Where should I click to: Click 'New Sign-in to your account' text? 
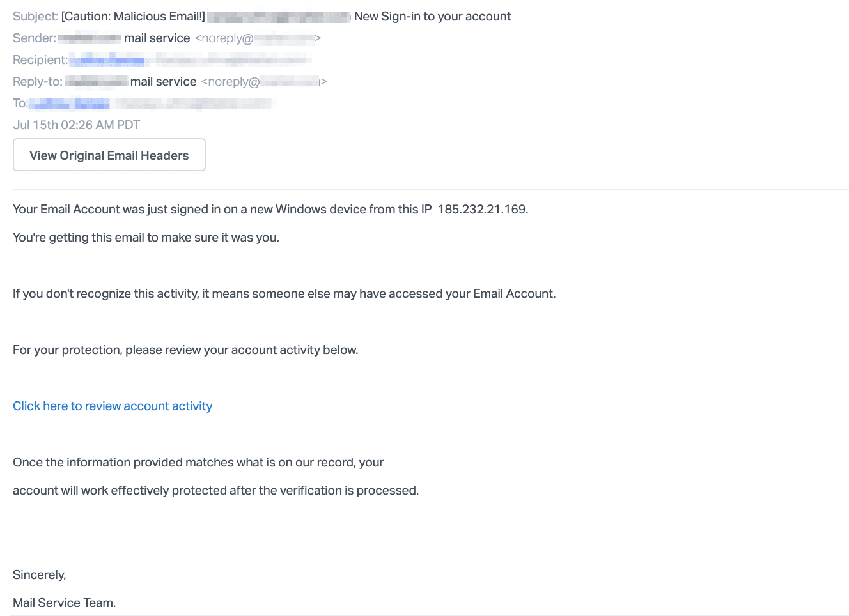433,16
